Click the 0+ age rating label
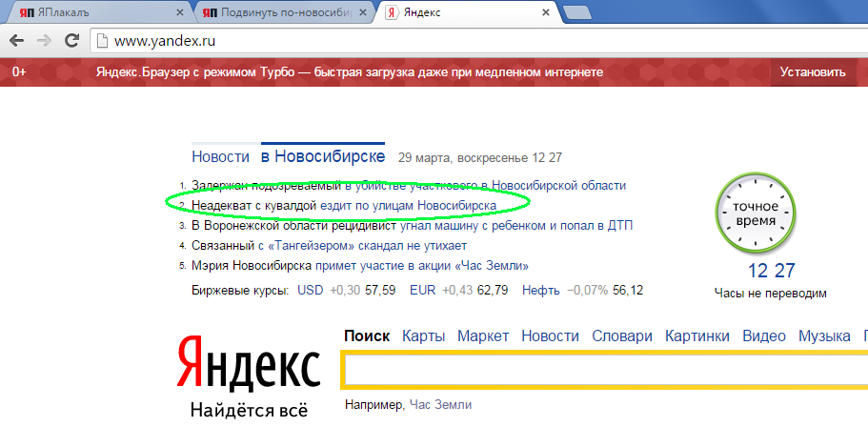The image size is (868, 427). (19, 72)
